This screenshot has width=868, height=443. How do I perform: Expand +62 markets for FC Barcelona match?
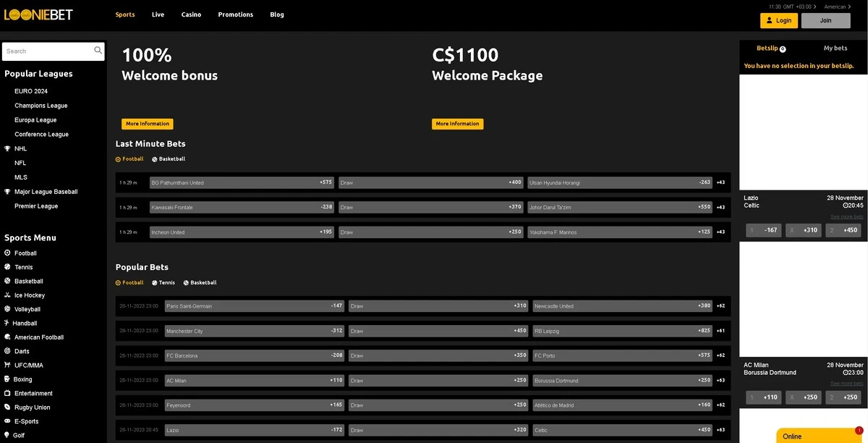[x=720, y=355]
